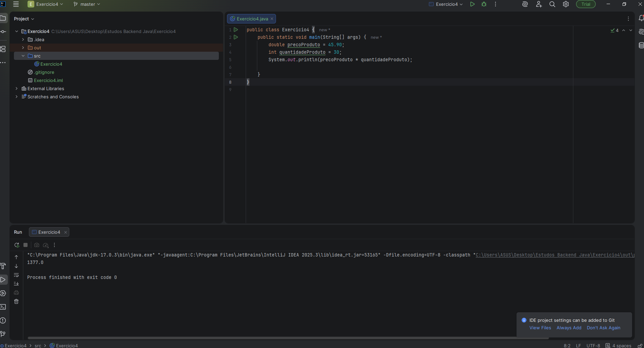644x348 pixels.
Task: Click run gutter arrow beside main method
Action: tap(236, 37)
